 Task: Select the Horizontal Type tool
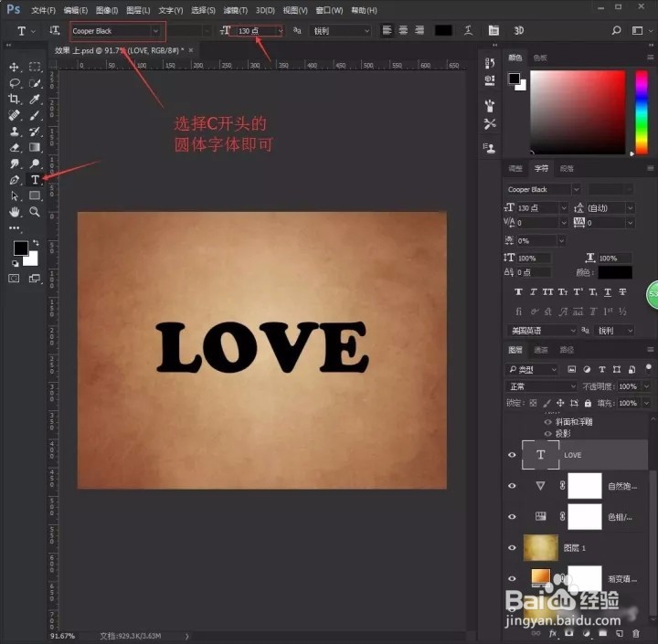tap(35, 180)
